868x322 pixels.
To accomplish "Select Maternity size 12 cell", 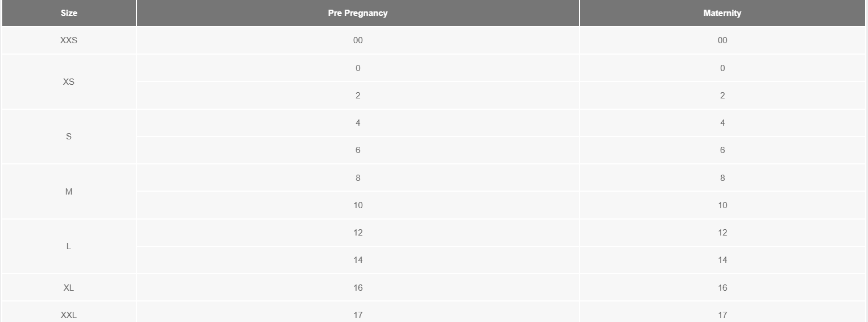I will pos(722,233).
